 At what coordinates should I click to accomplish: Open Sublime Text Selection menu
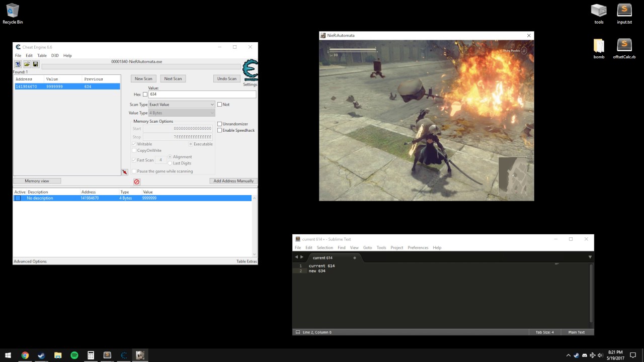pos(325,247)
